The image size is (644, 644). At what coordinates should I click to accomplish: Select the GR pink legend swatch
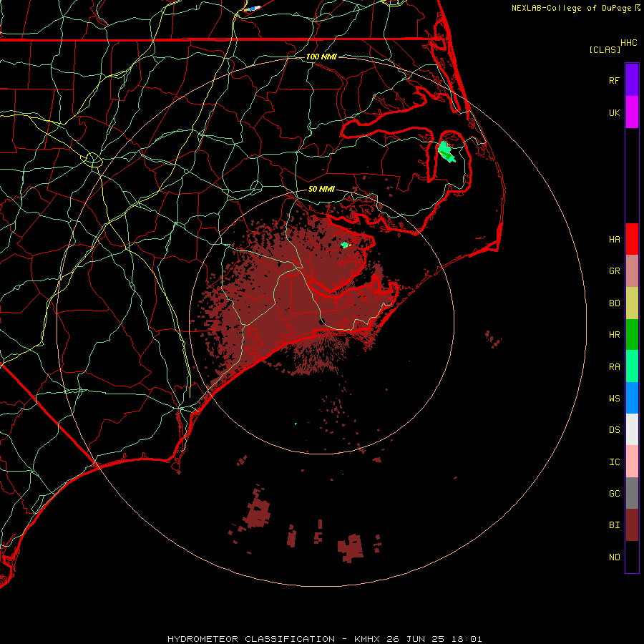click(x=632, y=271)
